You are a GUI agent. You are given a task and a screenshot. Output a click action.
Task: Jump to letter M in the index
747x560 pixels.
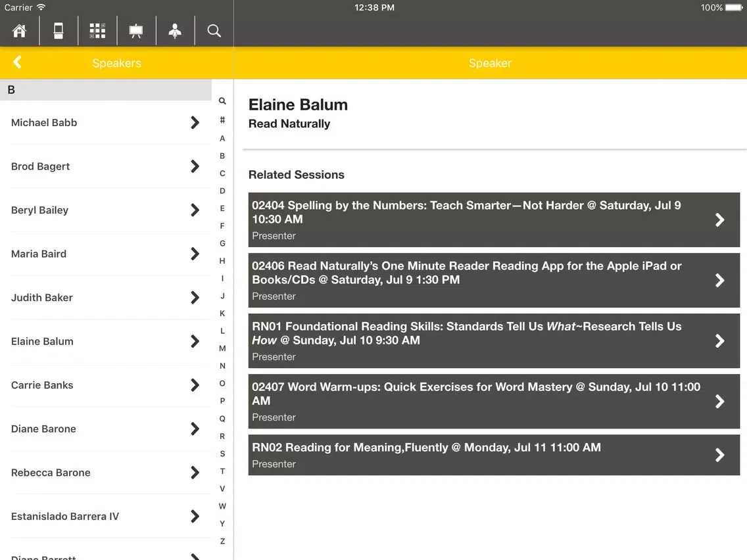click(222, 348)
